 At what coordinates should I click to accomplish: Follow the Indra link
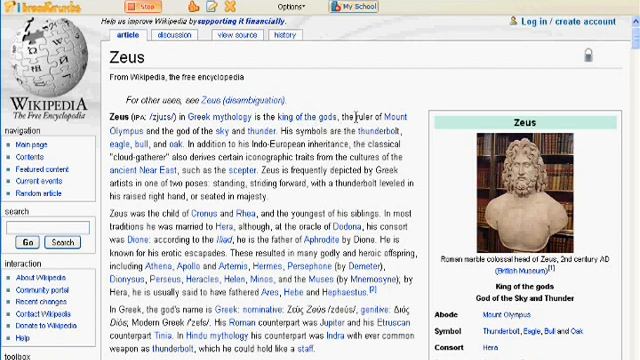(x=335, y=336)
